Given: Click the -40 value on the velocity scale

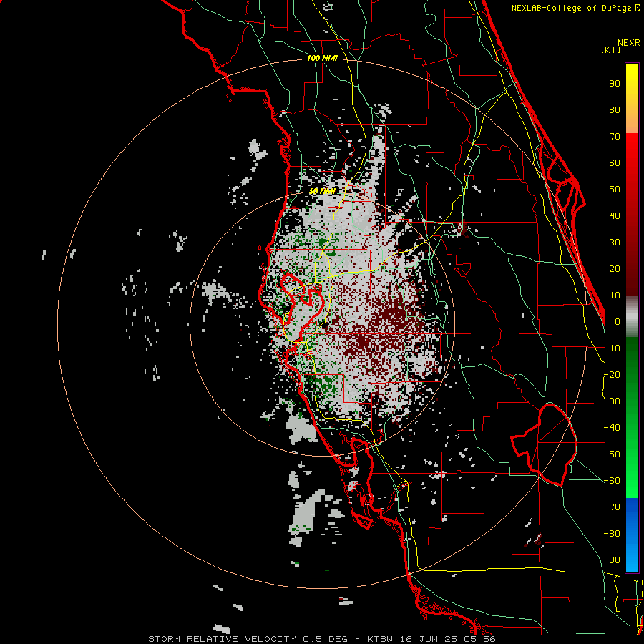Looking at the screenshot, I should (x=612, y=428).
